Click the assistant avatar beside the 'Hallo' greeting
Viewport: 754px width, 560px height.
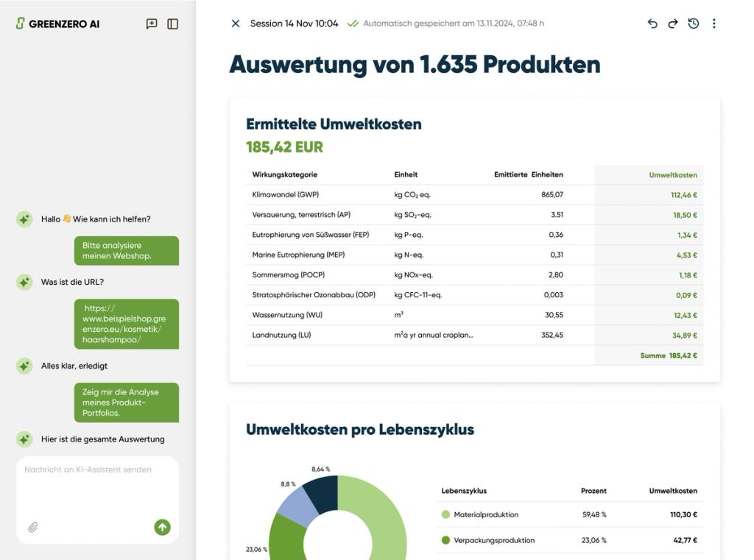coord(24,219)
